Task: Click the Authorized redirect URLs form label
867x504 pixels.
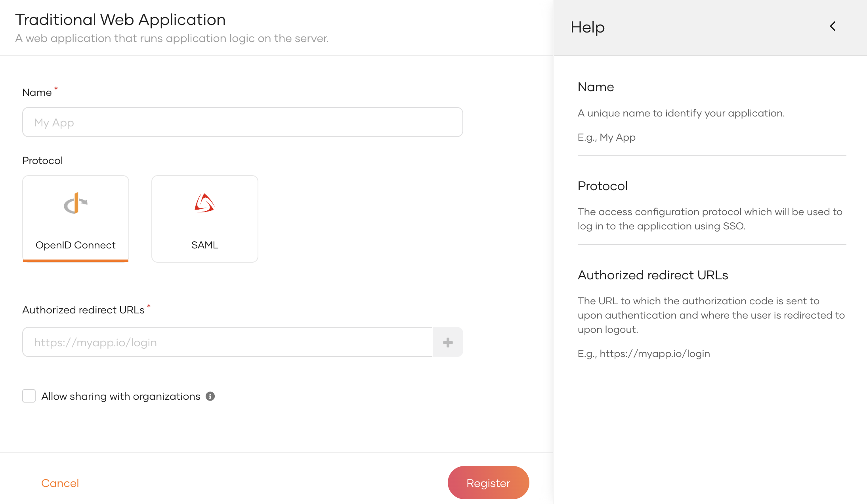Action: (x=83, y=310)
